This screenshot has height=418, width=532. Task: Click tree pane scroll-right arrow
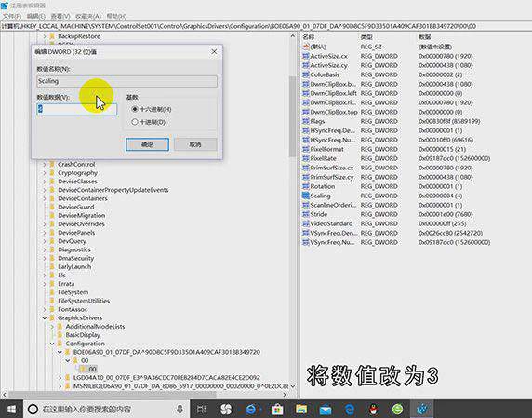[x=285, y=395]
